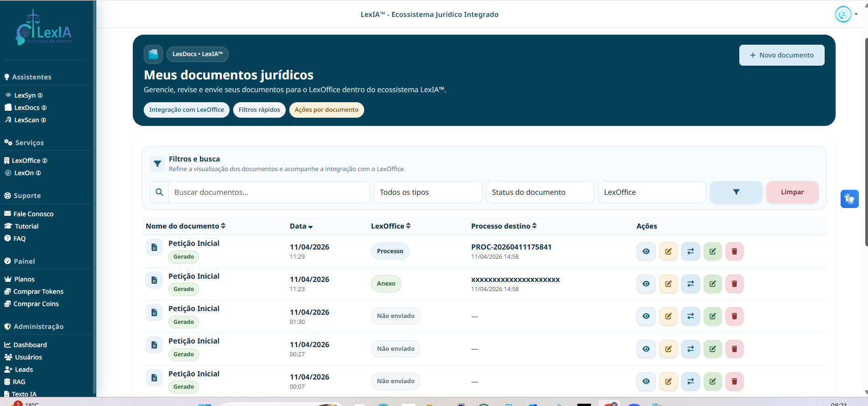This screenshot has height=406, width=868.
Task: Edit the document created at 11:23 (orange pencil)
Action: coord(668,284)
